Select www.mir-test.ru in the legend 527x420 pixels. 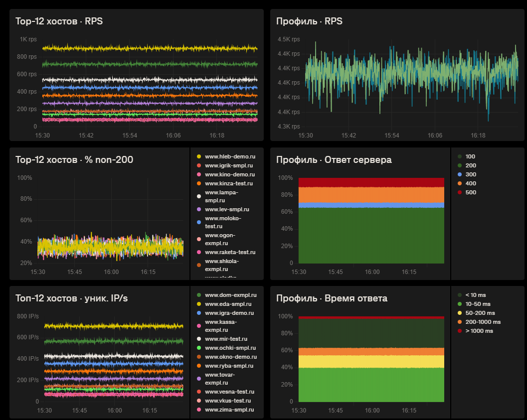tap(226, 339)
